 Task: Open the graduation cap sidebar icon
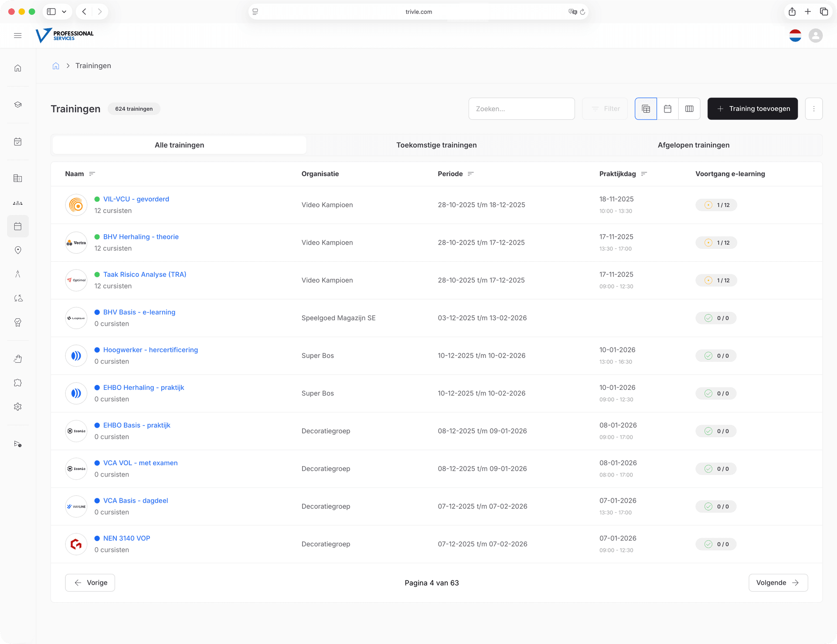pyautogui.click(x=18, y=105)
